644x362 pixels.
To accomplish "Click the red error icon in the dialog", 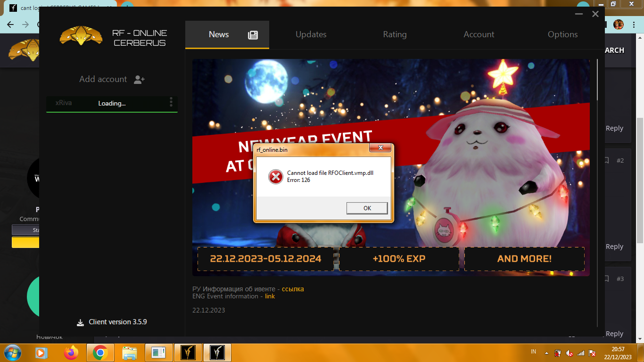I will click(x=275, y=177).
